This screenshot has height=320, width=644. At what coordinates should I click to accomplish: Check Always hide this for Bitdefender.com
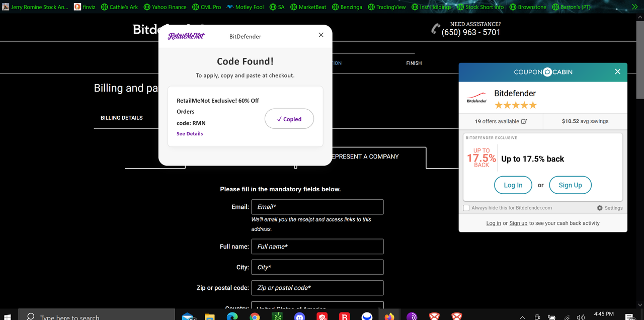[x=466, y=208]
